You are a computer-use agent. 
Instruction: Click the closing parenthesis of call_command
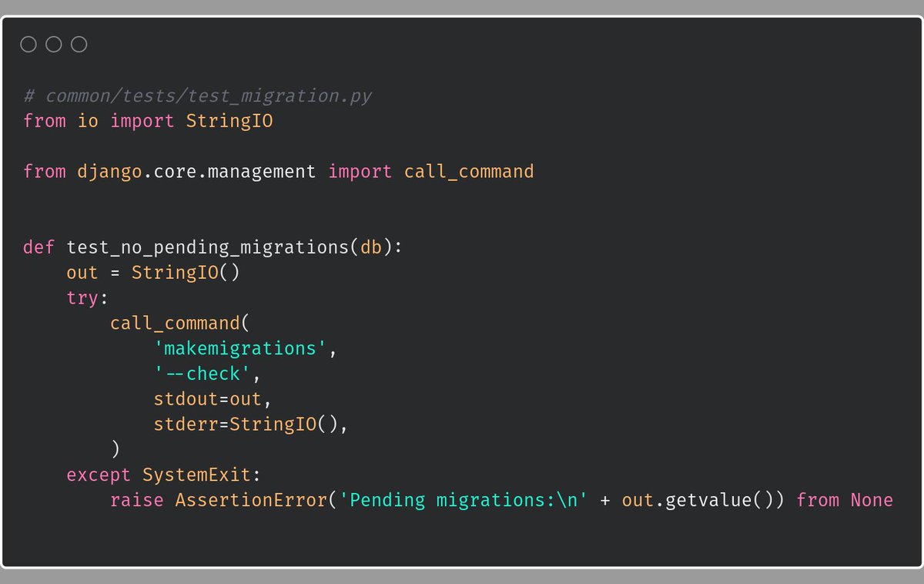coord(114,448)
